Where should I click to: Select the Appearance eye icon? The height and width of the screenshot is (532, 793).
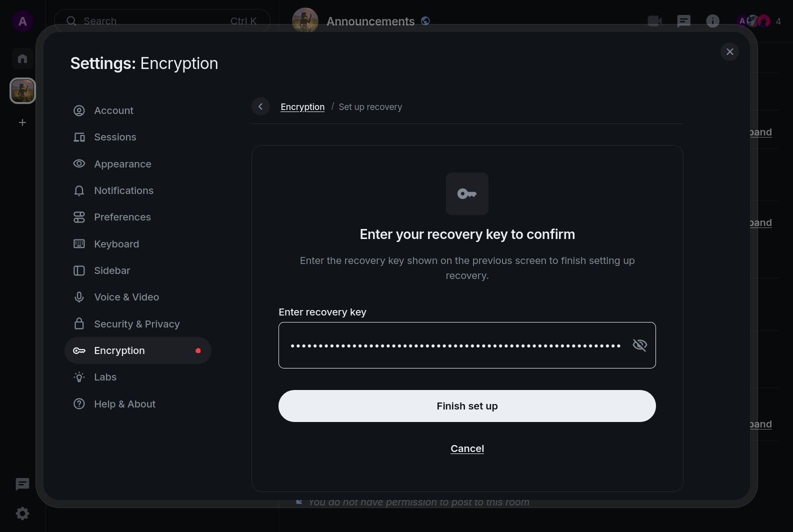tap(79, 164)
